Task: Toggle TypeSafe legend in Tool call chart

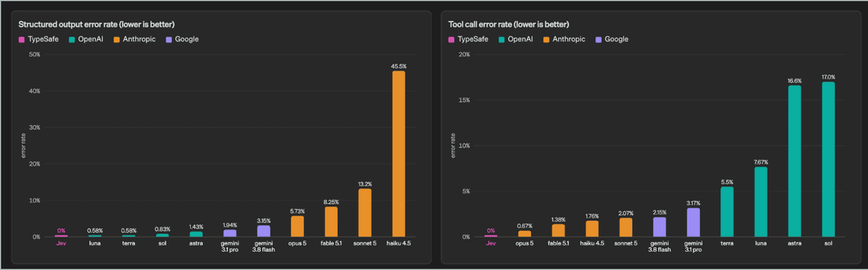Action: (x=468, y=38)
